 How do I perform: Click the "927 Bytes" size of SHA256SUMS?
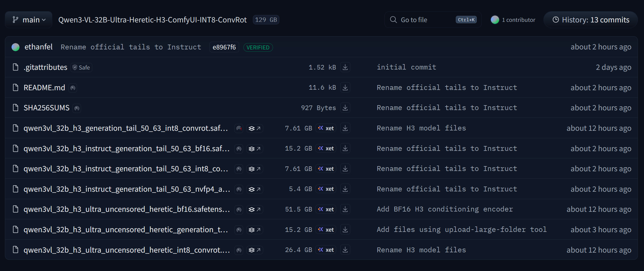[318, 108]
